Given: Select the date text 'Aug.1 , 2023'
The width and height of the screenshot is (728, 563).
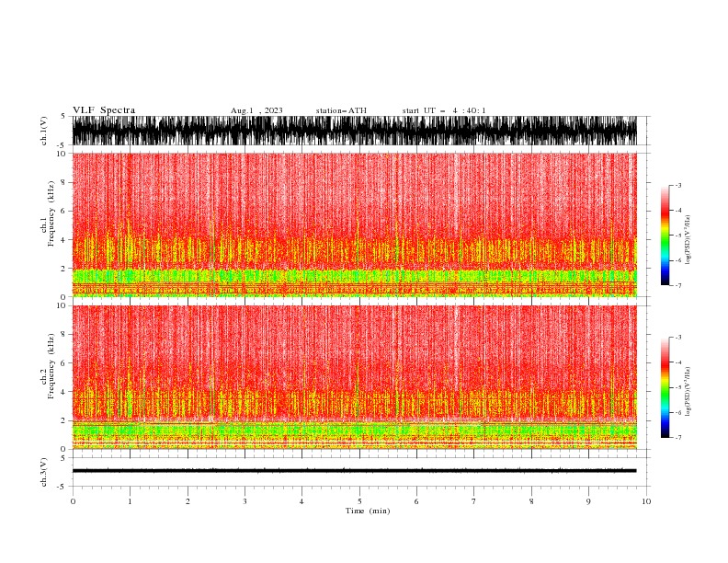Looking at the screenshot, I should point(256,110).
